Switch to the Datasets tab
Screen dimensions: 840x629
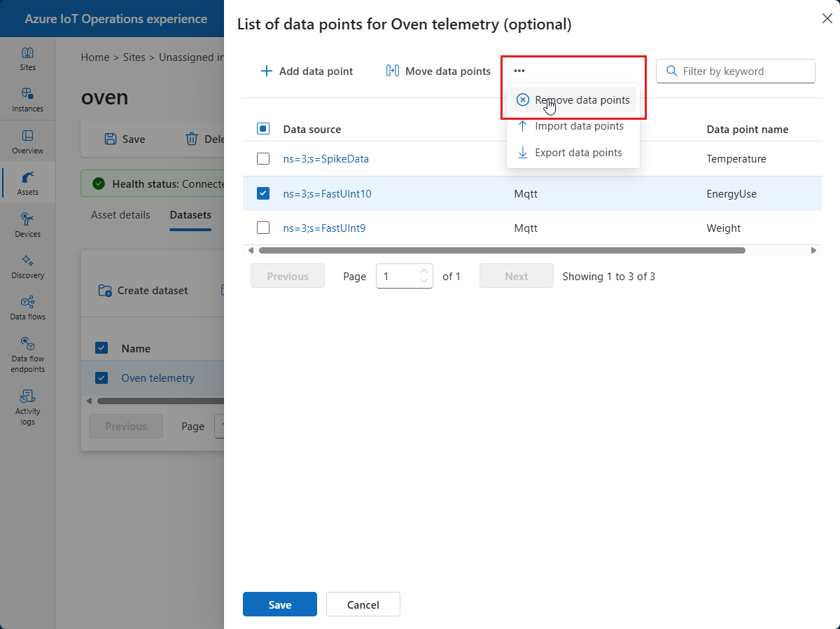pyautogui.click(x=190, y=215)
